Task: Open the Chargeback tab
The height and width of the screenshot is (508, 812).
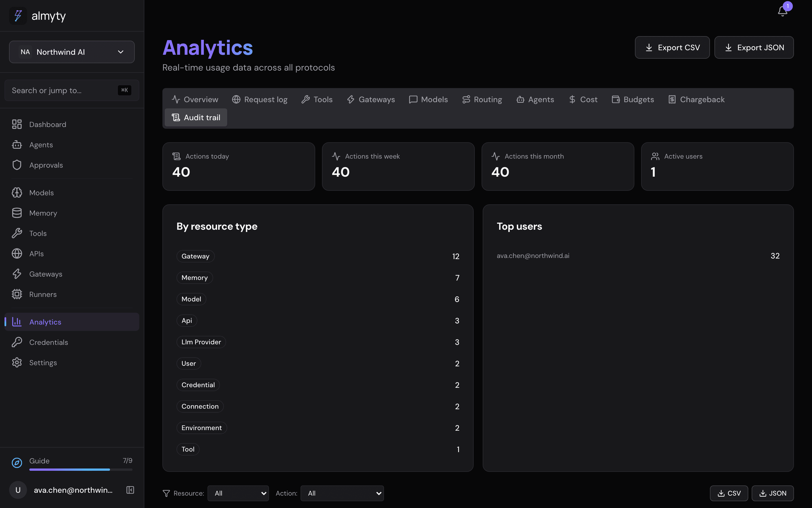Action: tap(696, 99)
